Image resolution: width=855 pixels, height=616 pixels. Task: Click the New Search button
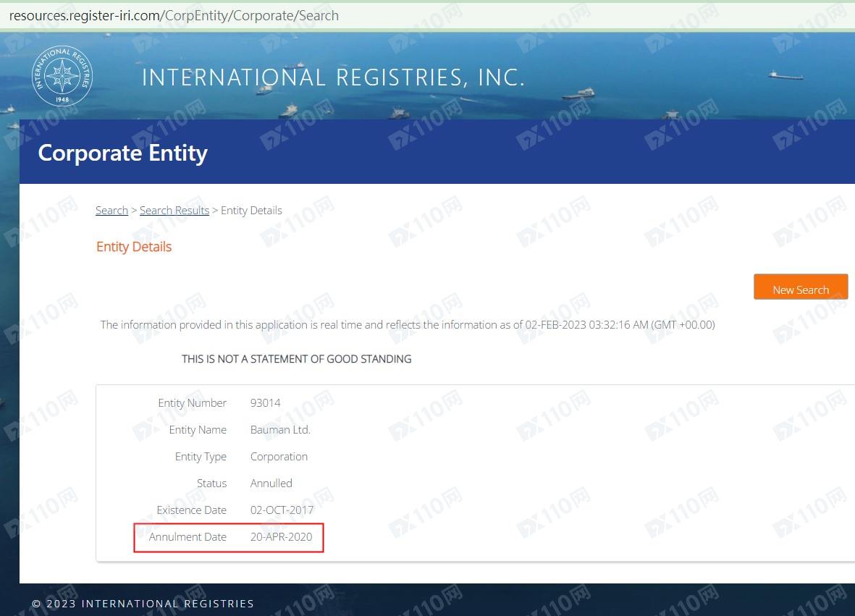click(x=801, y=287)
